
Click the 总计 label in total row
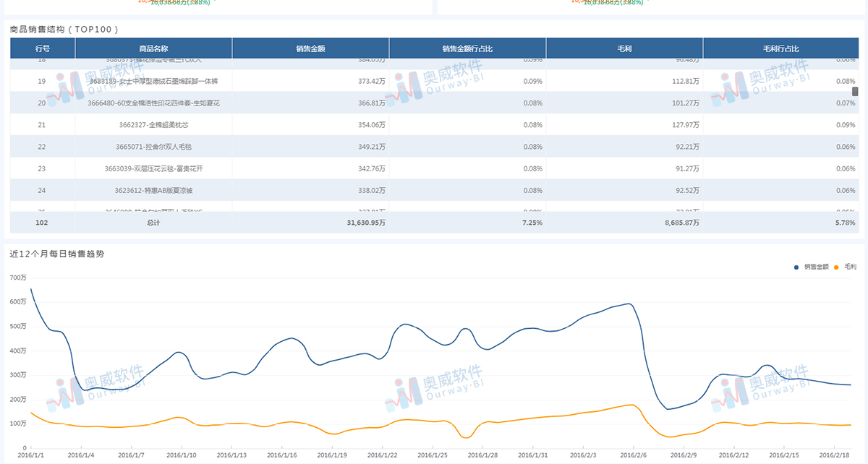pyautogui.click(x=153, y=223)
